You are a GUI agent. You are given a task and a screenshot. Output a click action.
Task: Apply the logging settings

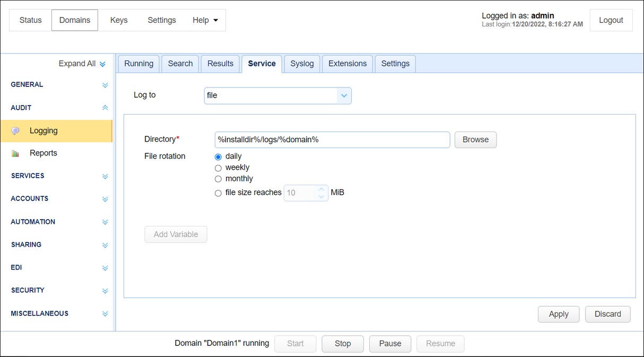[558, 314]
